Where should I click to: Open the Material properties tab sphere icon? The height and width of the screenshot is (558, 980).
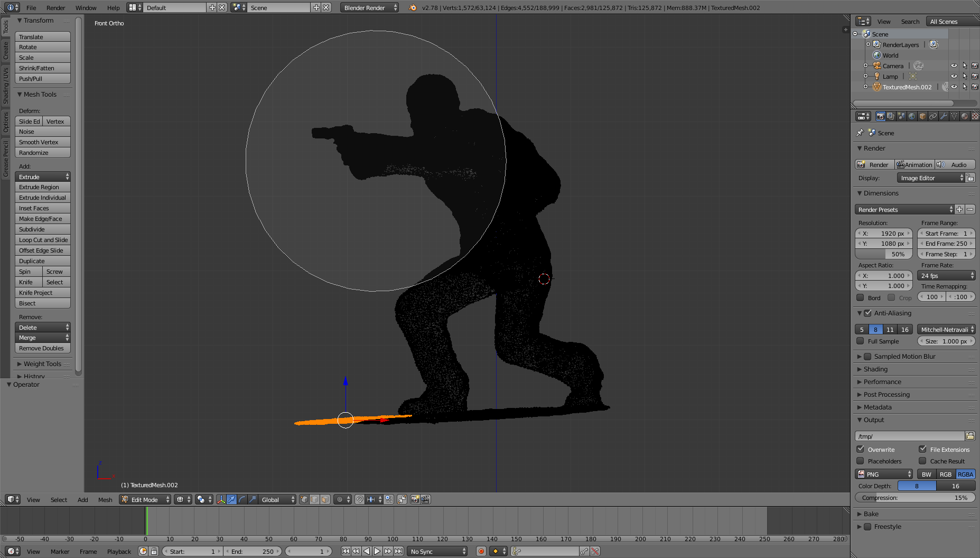pos(965,116)
